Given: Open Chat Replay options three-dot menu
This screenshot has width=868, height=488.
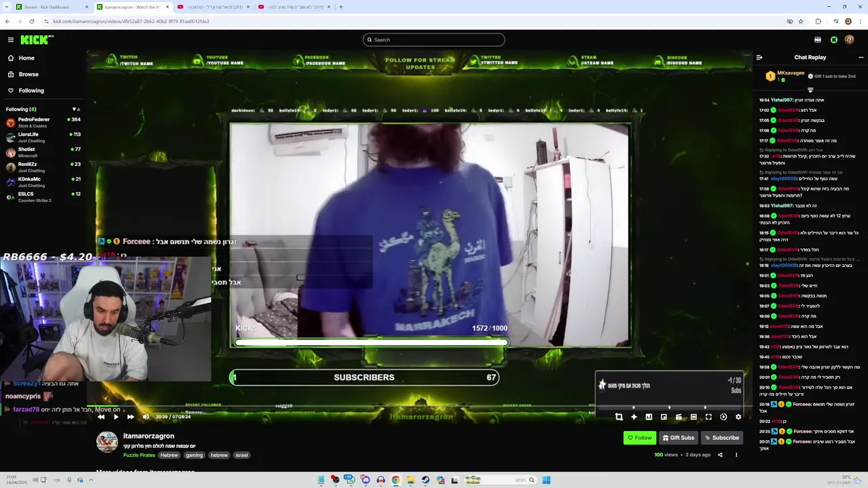Looking at the screenshot, I should (x=861, y=58).
